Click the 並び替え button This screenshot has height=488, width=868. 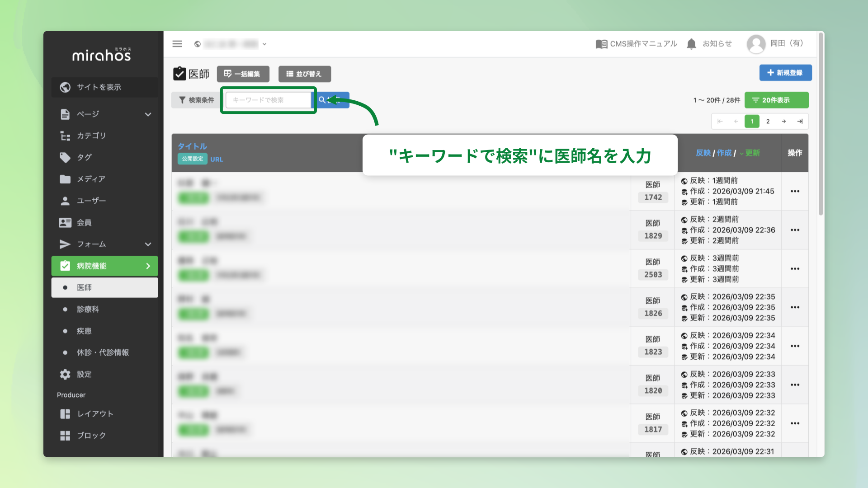pyautogui.click(x=304, y=74)
